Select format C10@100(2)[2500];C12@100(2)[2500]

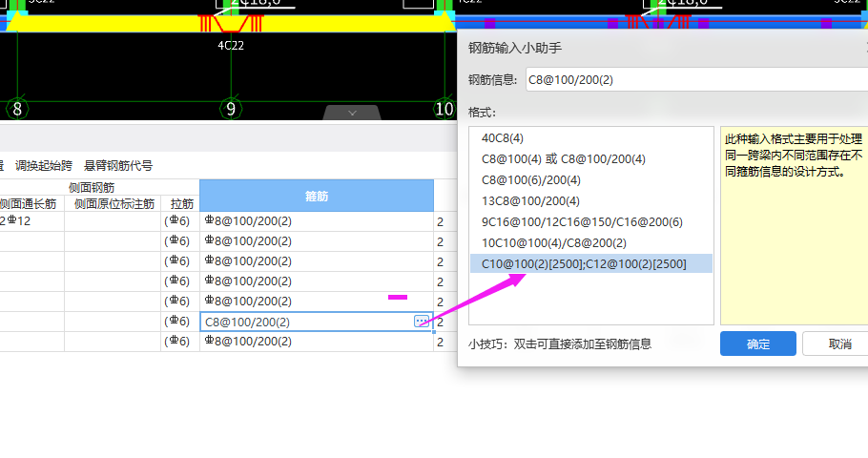pos(591,263)
